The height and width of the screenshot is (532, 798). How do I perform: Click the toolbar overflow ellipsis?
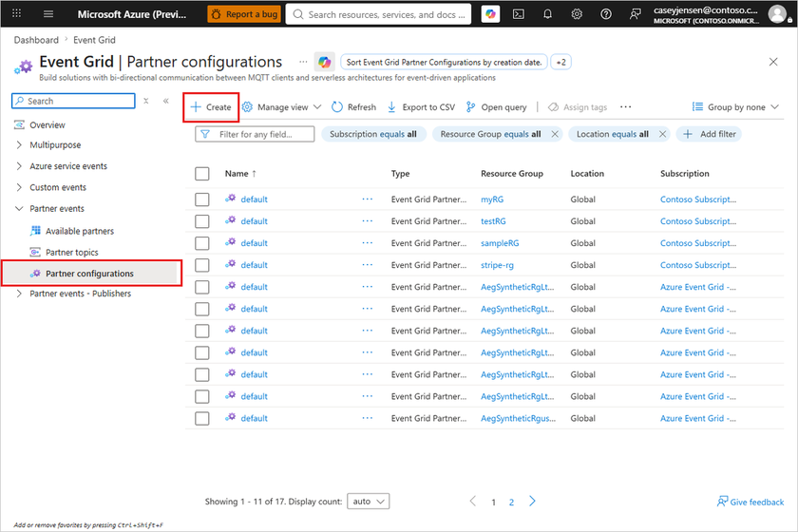pos(625,107)
